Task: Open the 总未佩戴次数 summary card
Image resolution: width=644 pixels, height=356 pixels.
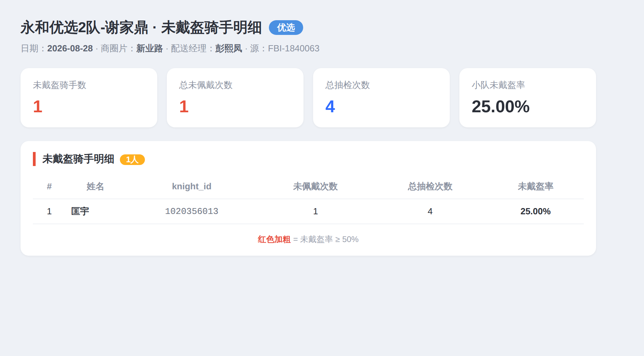Action: (235, 98)
